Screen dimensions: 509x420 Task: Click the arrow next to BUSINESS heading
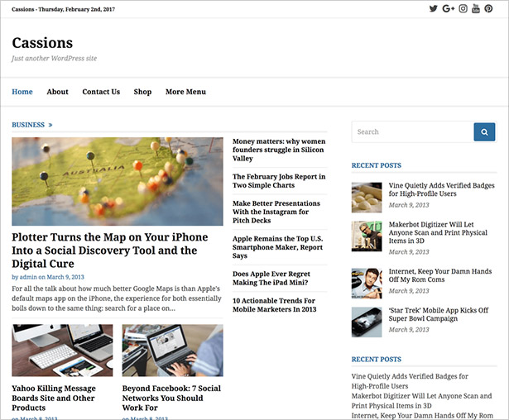(50, 125)
